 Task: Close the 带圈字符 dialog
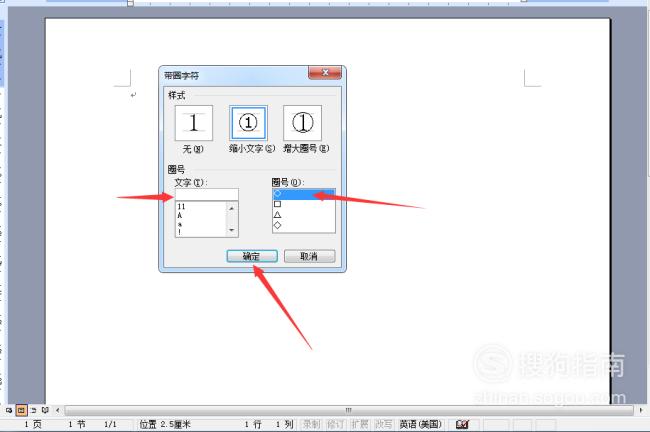[x=325, y=73]
